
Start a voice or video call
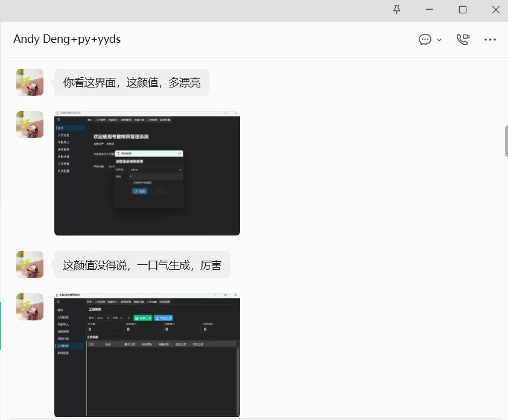tap(463, 40)
